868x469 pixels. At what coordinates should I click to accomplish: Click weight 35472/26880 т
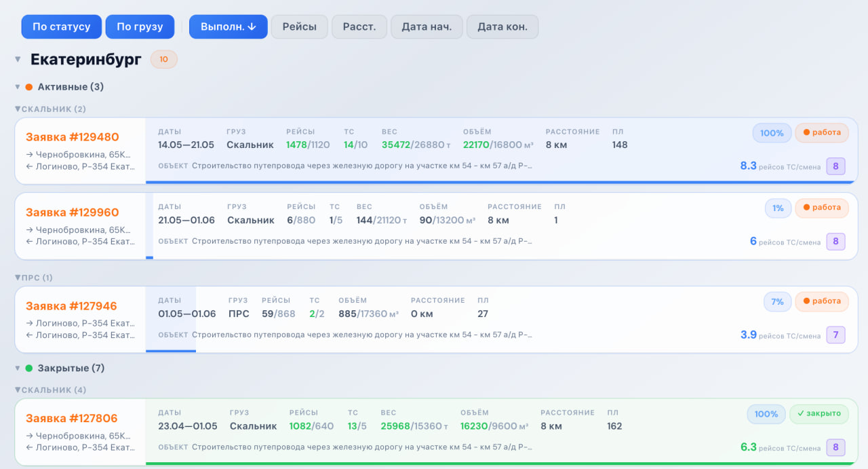tap(416, 145)
